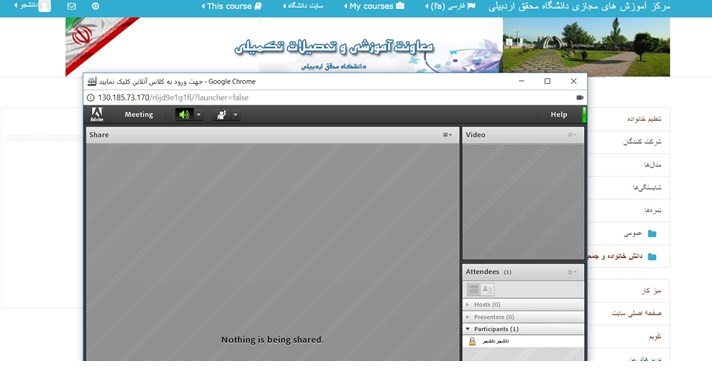Click the Adobe logo in the Connect toolbar
Image resolution: width=712 pixels, height=370 pixels.
(x=97, y=114)
